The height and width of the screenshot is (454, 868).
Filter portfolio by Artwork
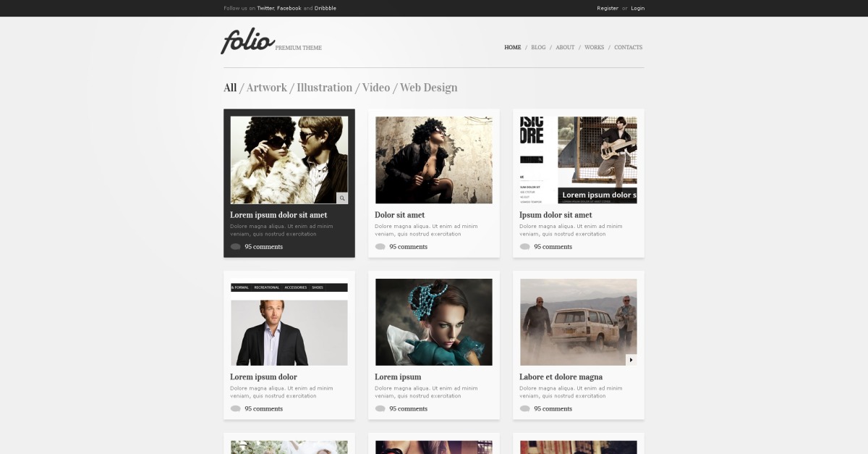click(267, 88)
